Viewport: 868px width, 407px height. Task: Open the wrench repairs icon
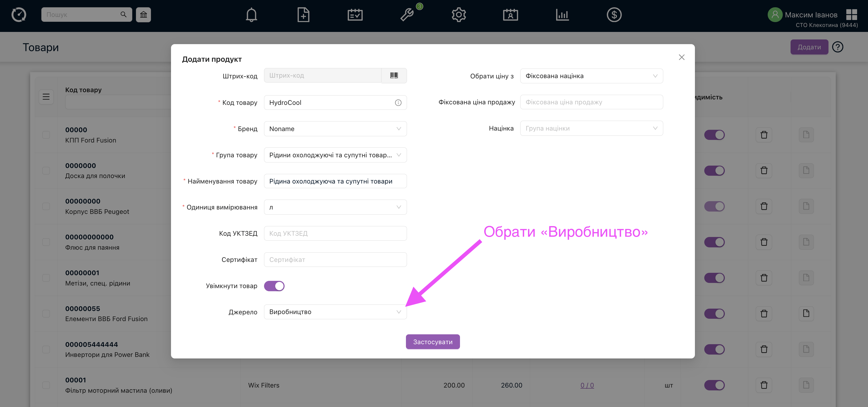(407, 15)
